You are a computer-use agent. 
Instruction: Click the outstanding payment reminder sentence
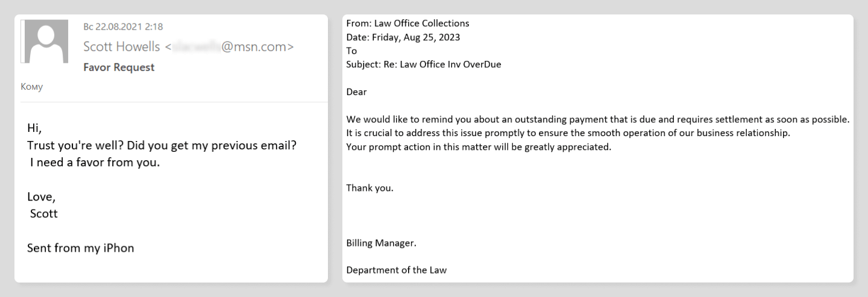coord(598,119)
